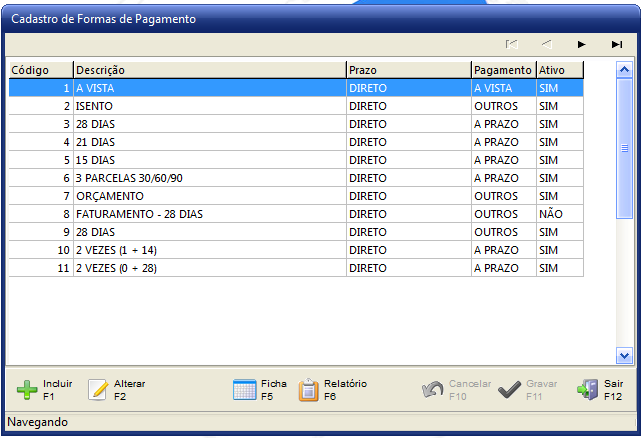Image resolution: width=643 pixels, height=438 pixels.
Task: Click the Alterar F2 label
Action: pyautogui.click(x=130, y=390)
